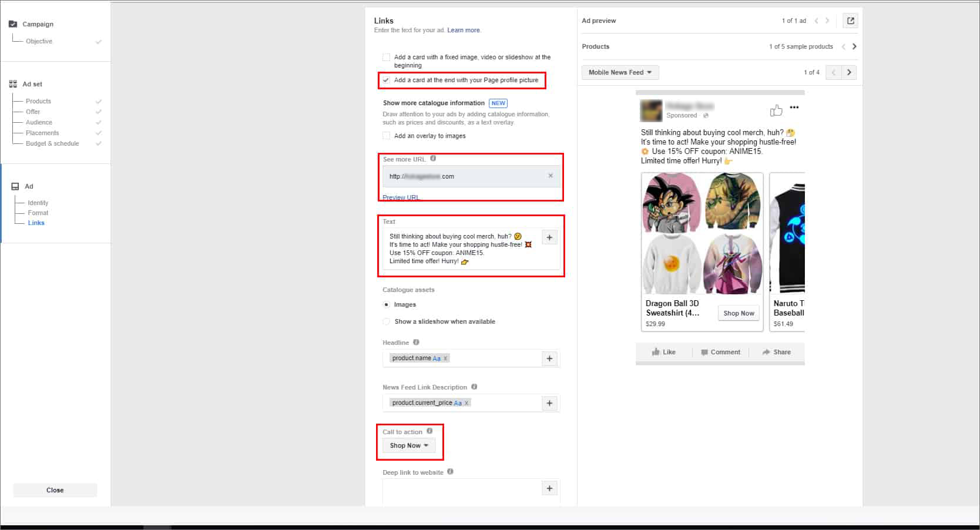
Task: Click the plus icon beside Headline field
Action: 549,358
